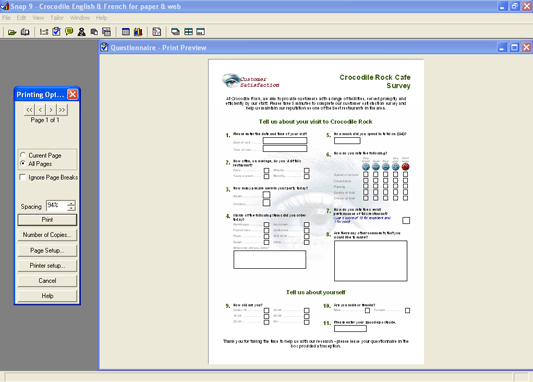Viewport: 533px width, 382px height.
Task: Go to last page with >> button
Action: 62,110
